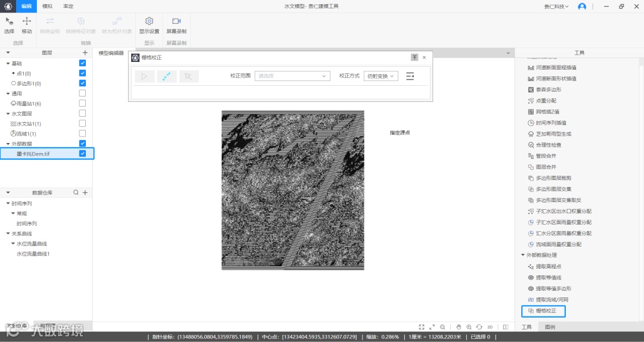Run 河道断面里程插值 tool

point(552,67)
